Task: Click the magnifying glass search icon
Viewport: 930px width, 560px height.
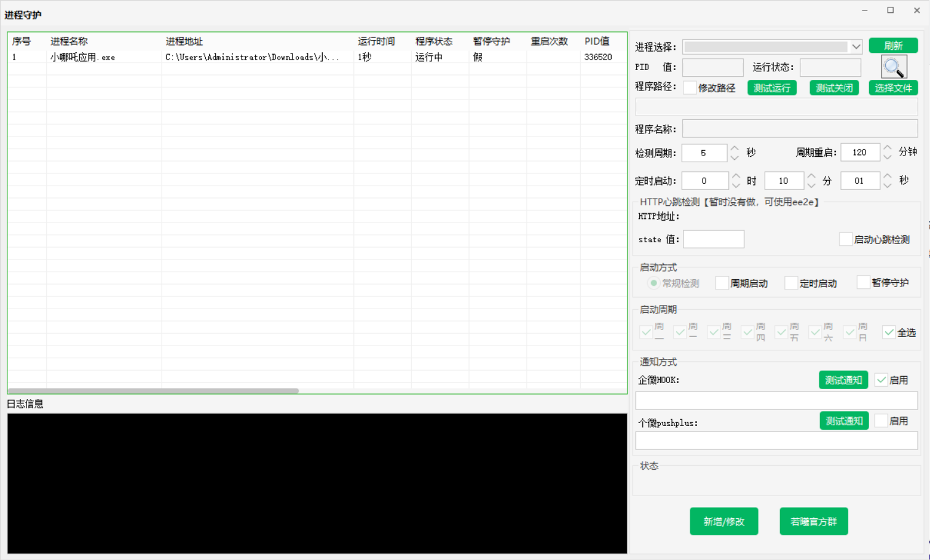Action: 894,66
